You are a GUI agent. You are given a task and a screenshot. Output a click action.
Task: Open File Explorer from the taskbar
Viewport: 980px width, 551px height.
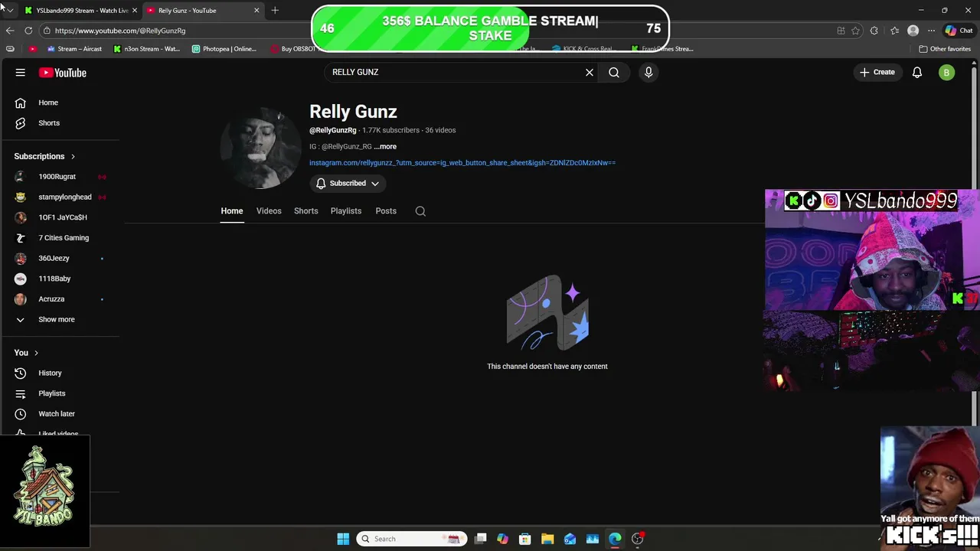pyautogui.click(x=547, y=539)
